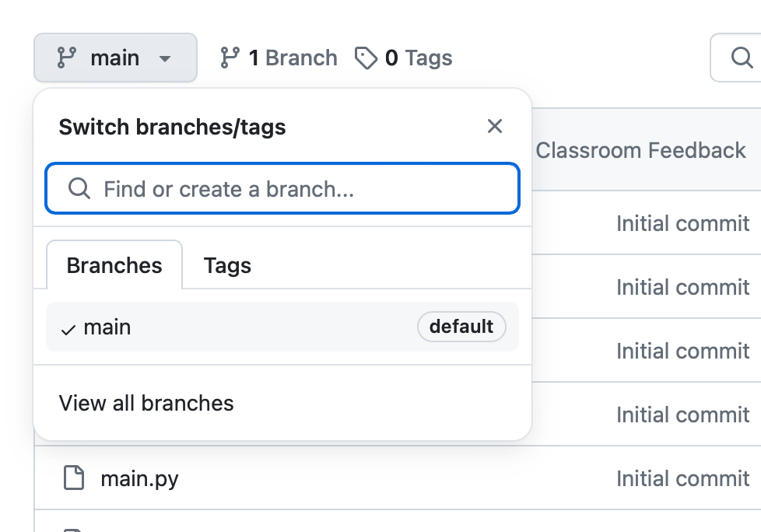Image resolution: width=761 pixels, height=532 pixels.
Task: Click the checkmark next to main branch
Action: (68, 328)
